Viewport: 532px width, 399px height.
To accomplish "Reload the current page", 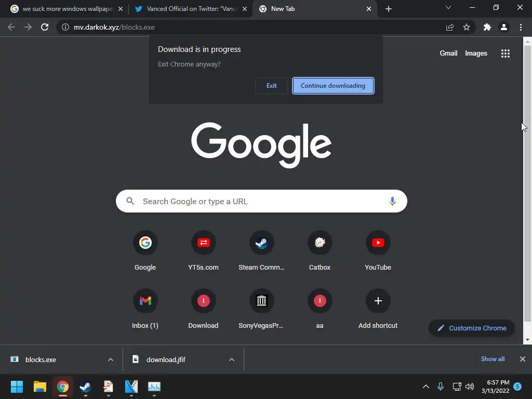I will point(45,27).
